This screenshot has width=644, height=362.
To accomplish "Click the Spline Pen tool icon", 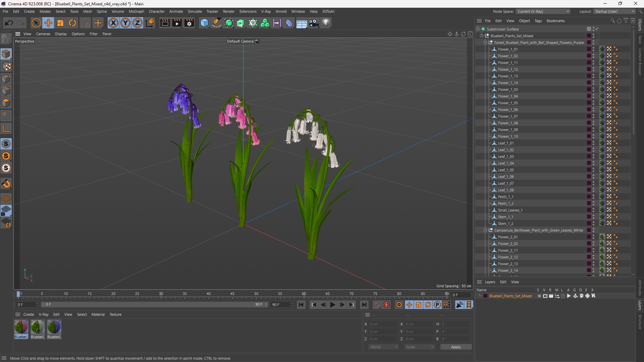I will tap(217, 23).
